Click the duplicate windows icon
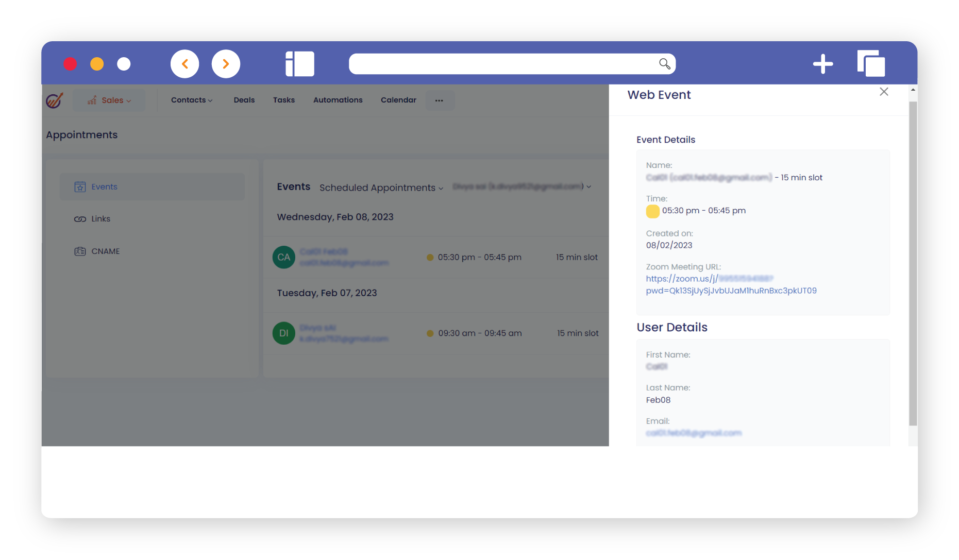This screenshot has width=959, height=560. tap(871, 64)
